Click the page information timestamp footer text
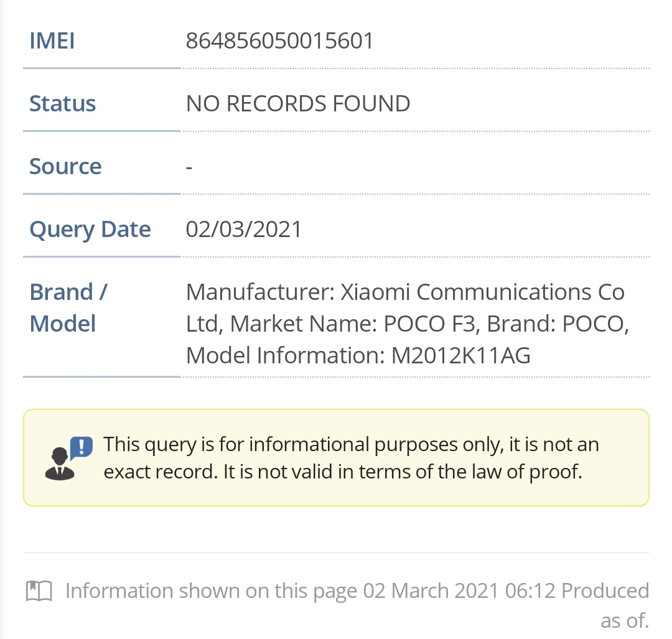The image size is (672, 639). tap(357, 590)
